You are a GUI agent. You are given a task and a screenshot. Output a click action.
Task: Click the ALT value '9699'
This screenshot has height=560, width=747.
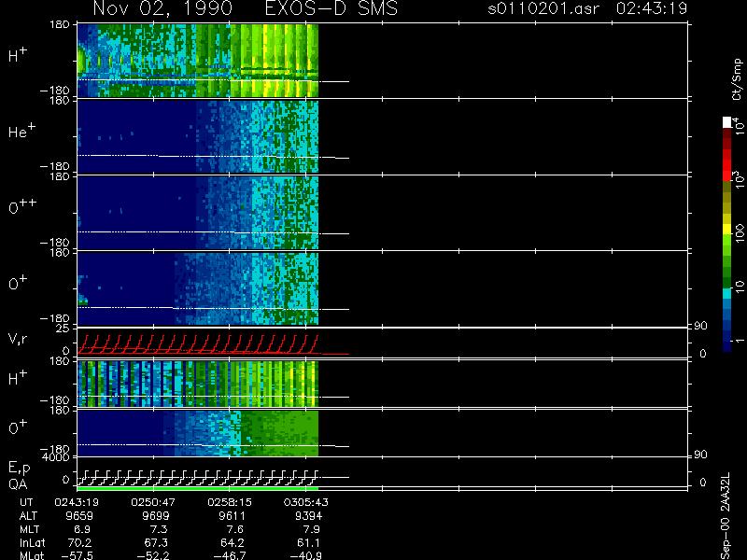[156, 516]
